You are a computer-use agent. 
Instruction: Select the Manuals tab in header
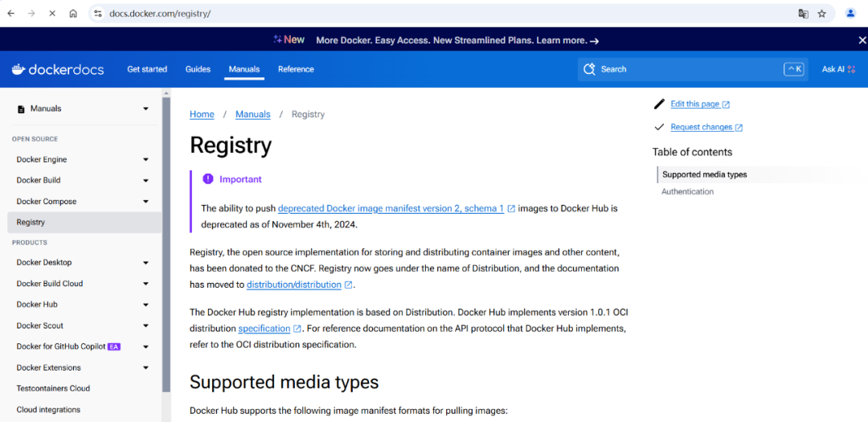click(244, 69)
